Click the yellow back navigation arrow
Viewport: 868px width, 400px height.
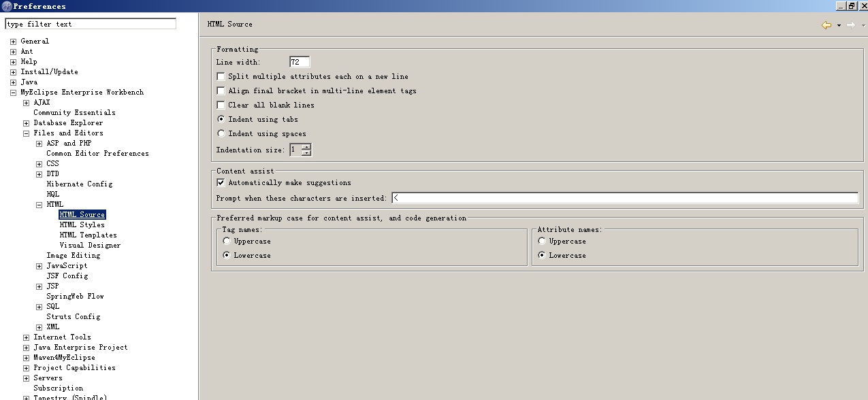826,25
